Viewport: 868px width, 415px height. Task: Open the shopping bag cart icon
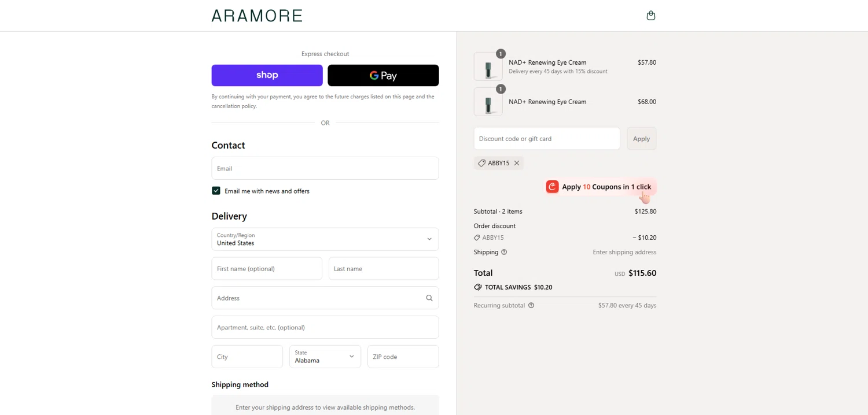[x=650, y=16]
